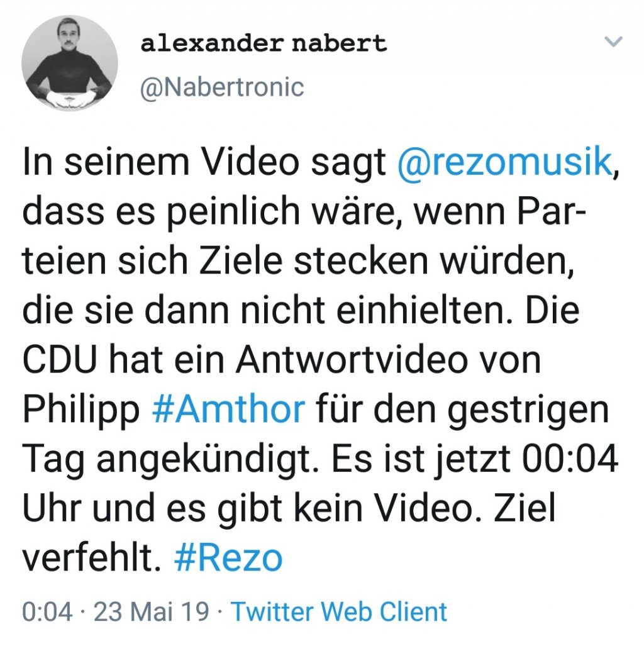Open the 0:04 tweet timestamp
This screenshot has width=644, height=646.
47,611
